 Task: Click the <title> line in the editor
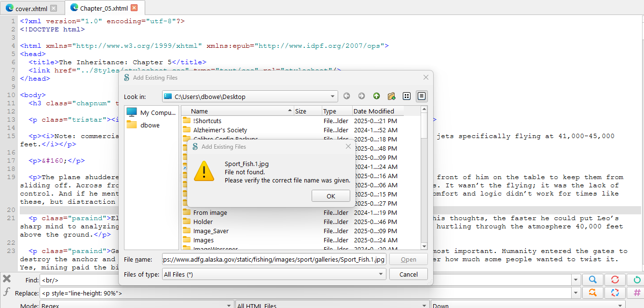[x=117, y=62]
